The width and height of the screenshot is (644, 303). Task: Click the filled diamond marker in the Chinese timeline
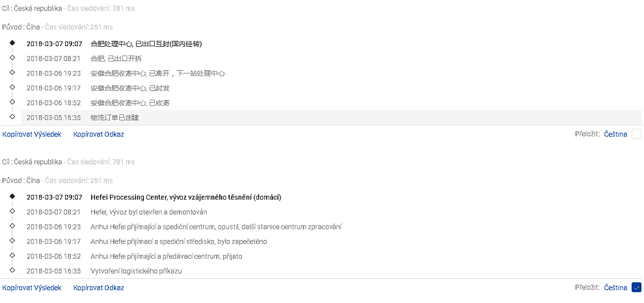point(12,44)
